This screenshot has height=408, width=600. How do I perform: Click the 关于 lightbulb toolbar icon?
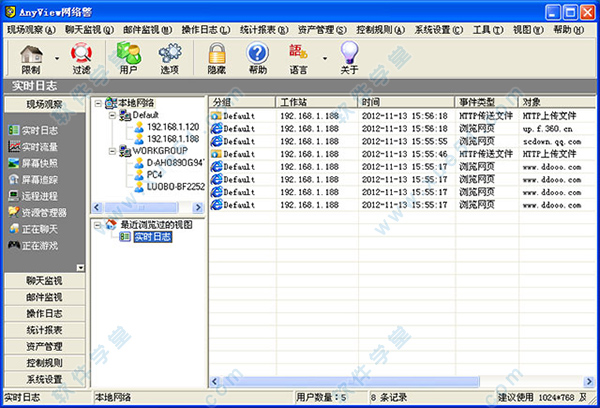click(349, 59)
